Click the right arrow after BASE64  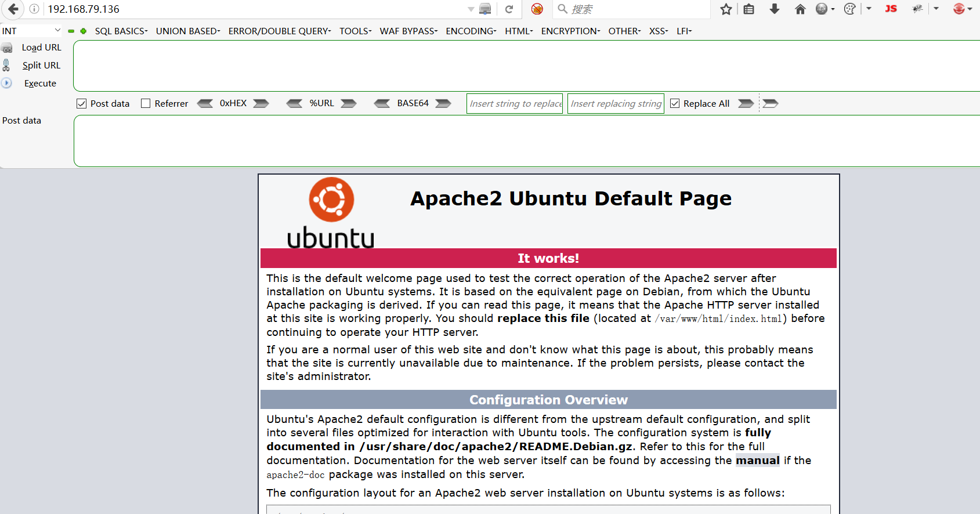[x=443, y=103]
